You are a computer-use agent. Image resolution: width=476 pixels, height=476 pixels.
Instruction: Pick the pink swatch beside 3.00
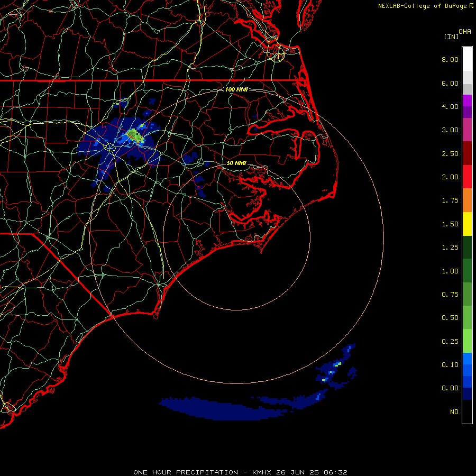[467, 130]
